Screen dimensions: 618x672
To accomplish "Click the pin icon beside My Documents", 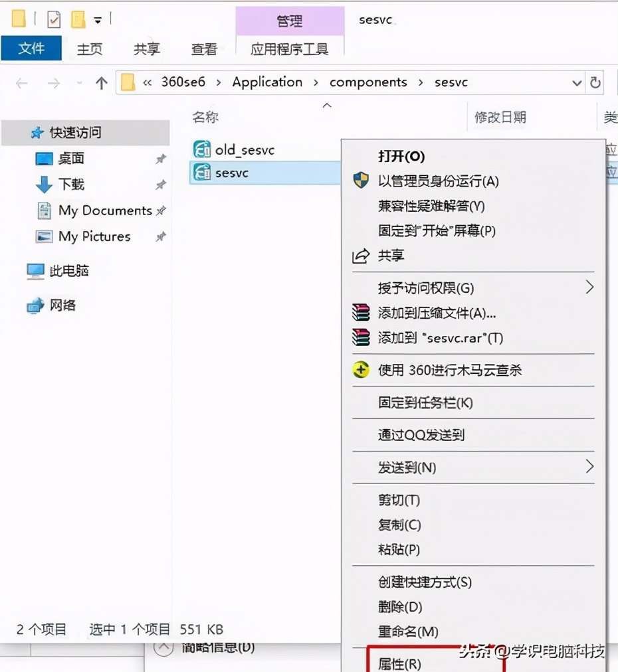I will [x=161, y=210].
